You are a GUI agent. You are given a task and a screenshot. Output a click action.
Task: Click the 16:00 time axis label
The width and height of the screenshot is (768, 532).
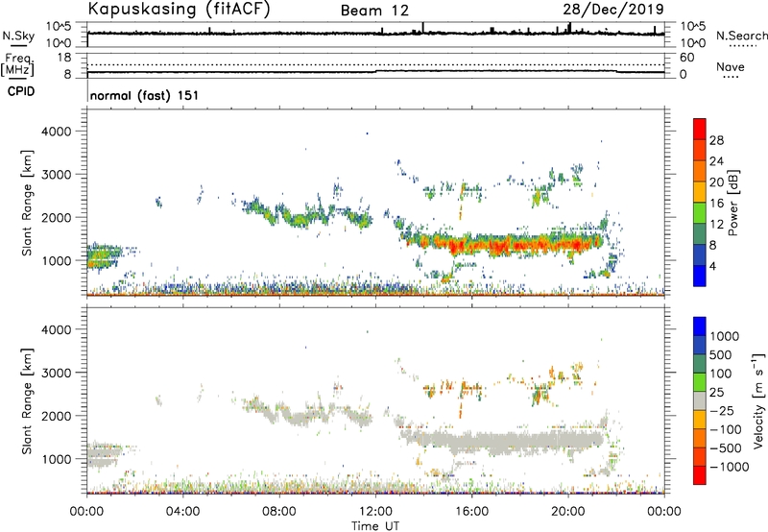tap(471, 512)
